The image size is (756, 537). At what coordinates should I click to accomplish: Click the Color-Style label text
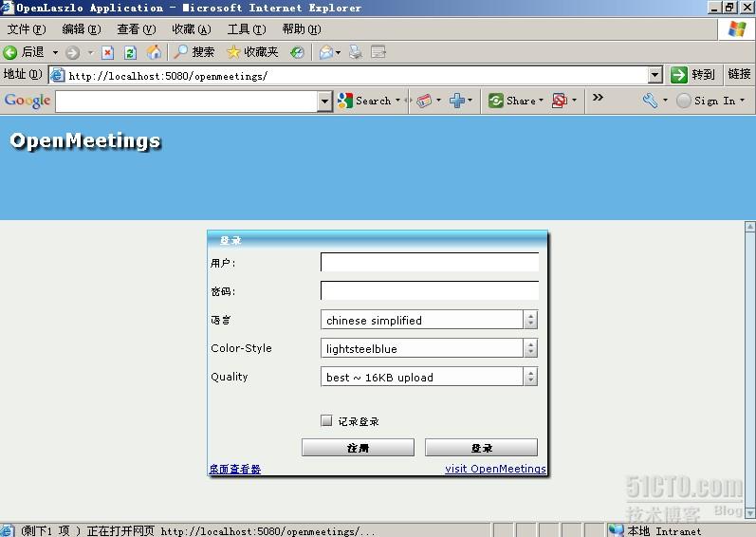(x=241, y=348)
